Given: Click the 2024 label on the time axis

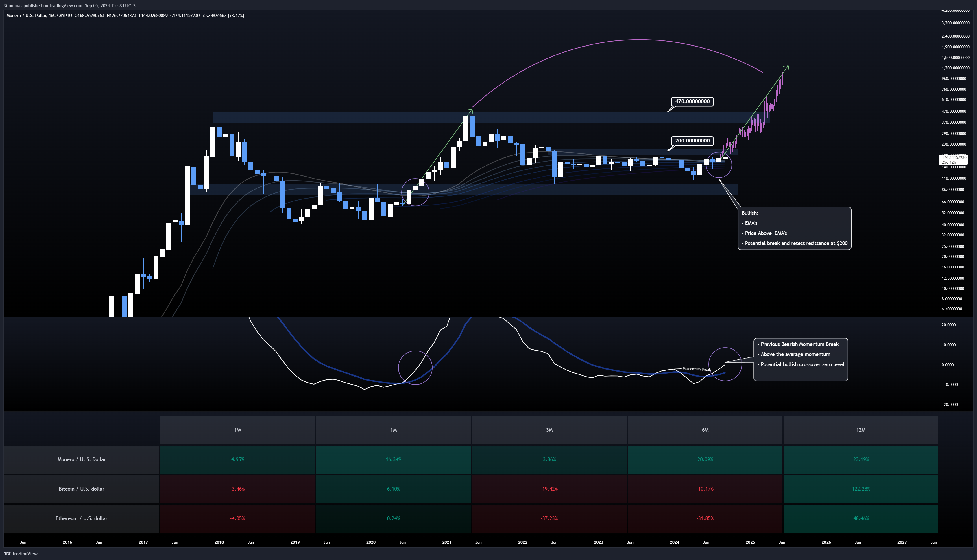Looking at the screenshot, I should 674,542.
